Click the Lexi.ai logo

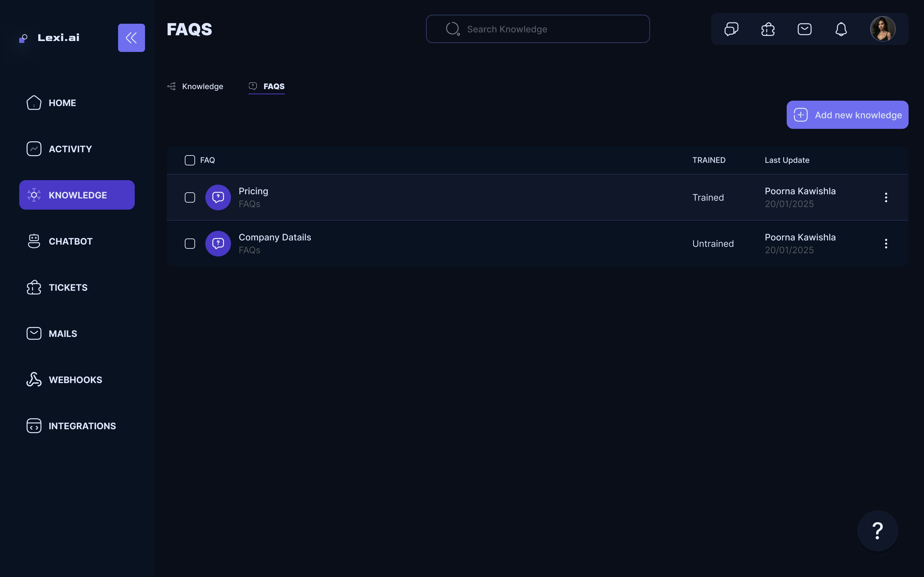50,38
